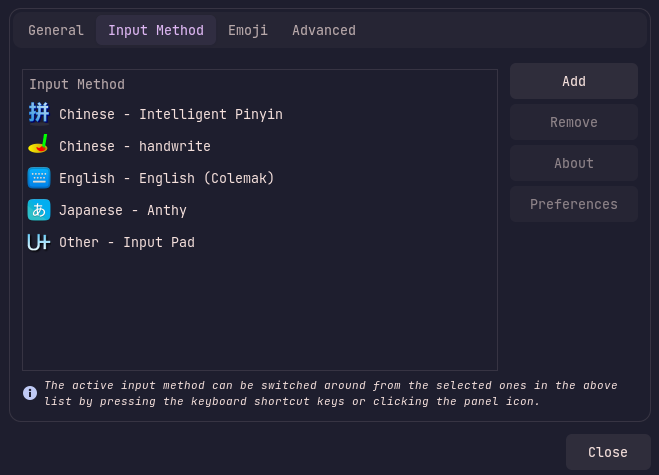Select "Japanese - Anthy" entry
Image resolution: width=659 pixels, height=475 pixels.
[260, 210]
